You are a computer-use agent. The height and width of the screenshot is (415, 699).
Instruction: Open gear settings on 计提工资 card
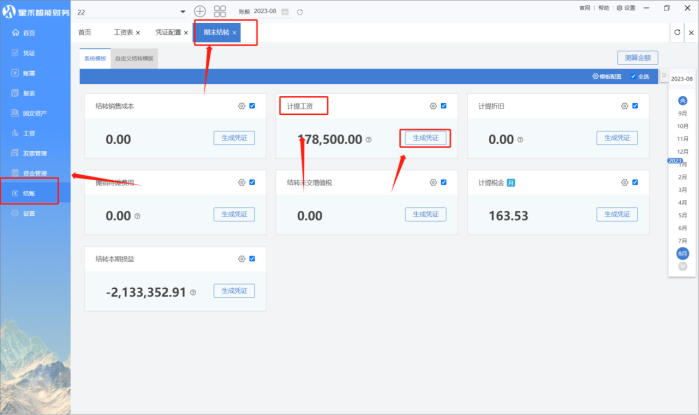[433, 106]
